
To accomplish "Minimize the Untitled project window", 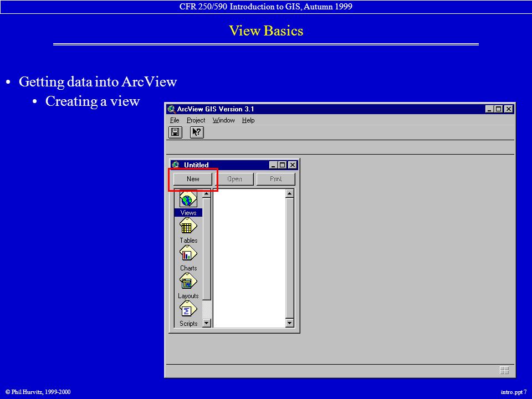I will (x=273, y=165).
